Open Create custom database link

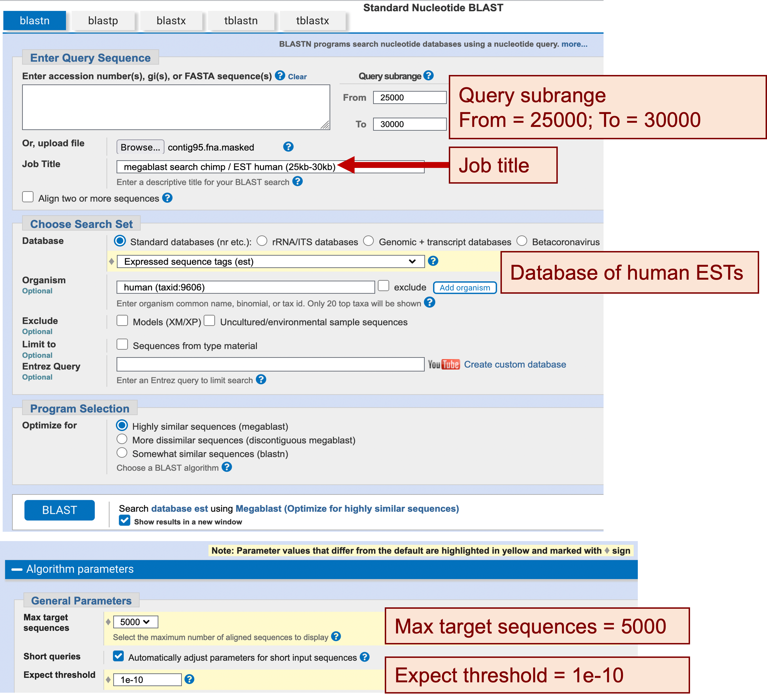pyautogui.click(x=515, y=364)
